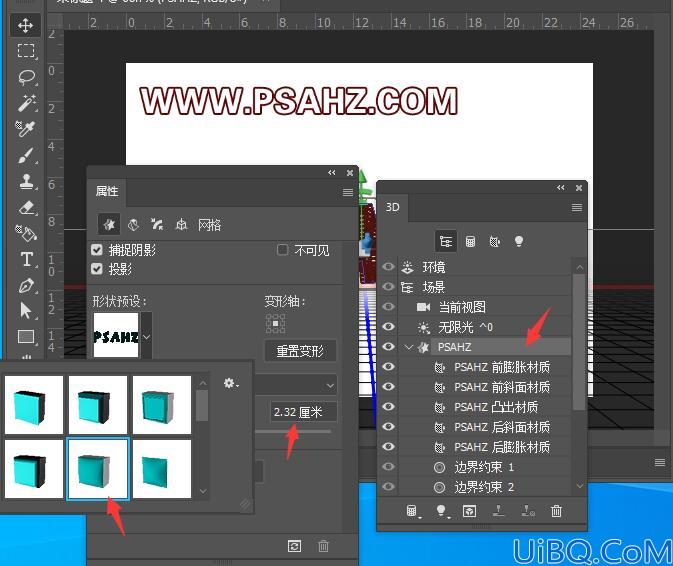The height and width of the screenshot is (566, 673).
Task: Close the Properties panel
Action: [350, 173]
